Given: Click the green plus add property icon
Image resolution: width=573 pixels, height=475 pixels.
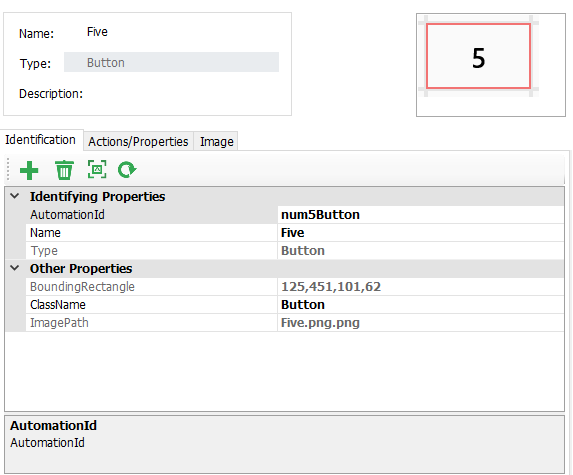Looking at the screenshot, I should pos(29,171).
